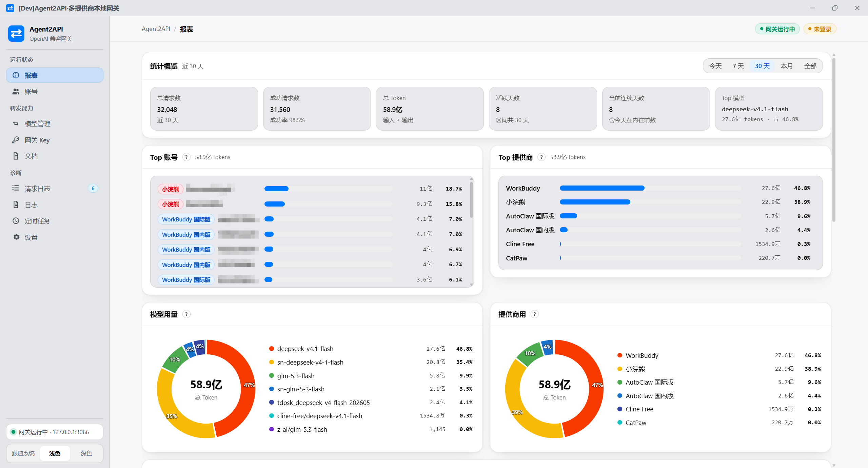
Task: Click 网关运行中 status badge
Action: [777, 29]
